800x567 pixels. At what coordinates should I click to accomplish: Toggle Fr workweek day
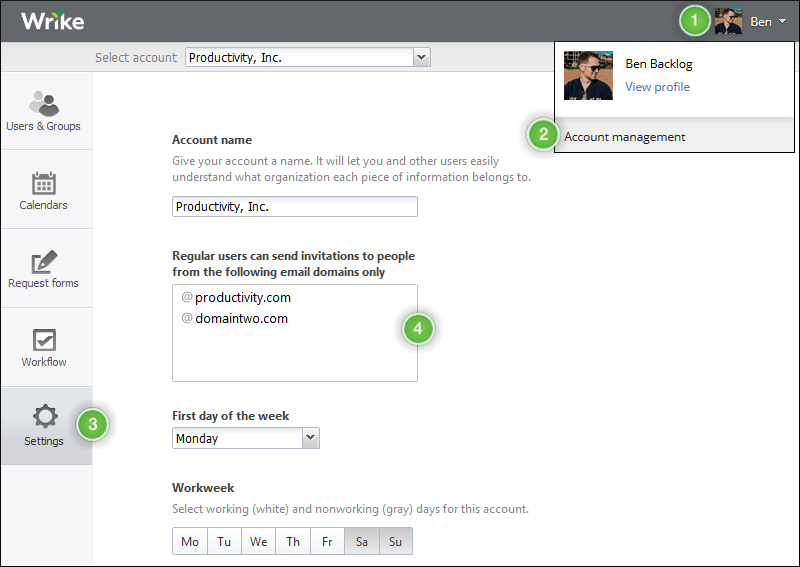(327, 541)
